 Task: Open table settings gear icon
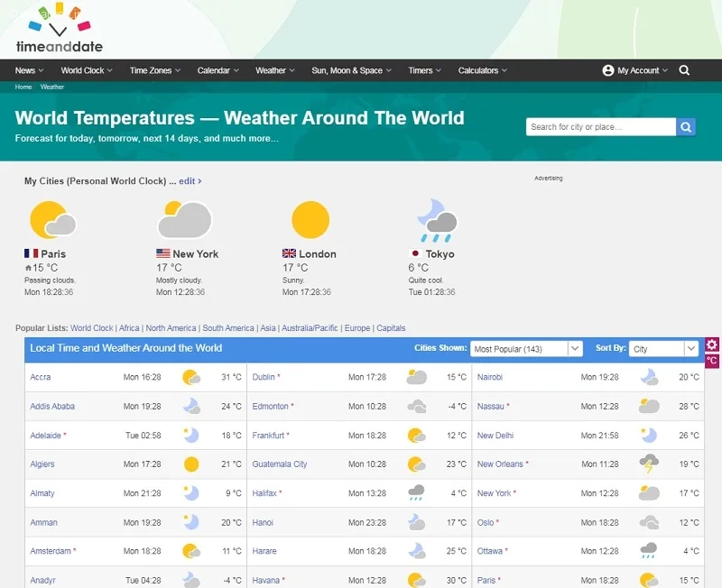pyautogui.click(x=712, y=345)
